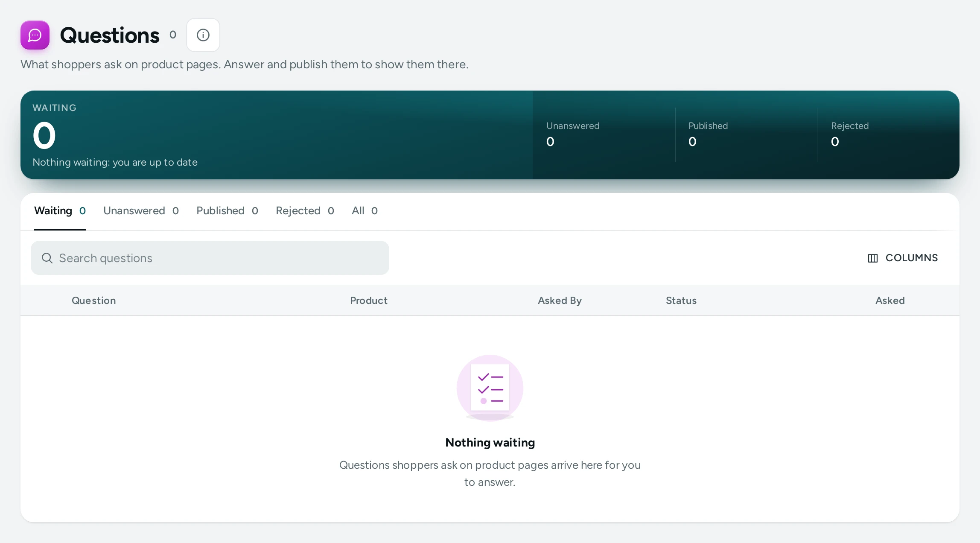Screen dimensions: 980x543
Task: Sort by the Product column header
Action: tap(369, 301)
